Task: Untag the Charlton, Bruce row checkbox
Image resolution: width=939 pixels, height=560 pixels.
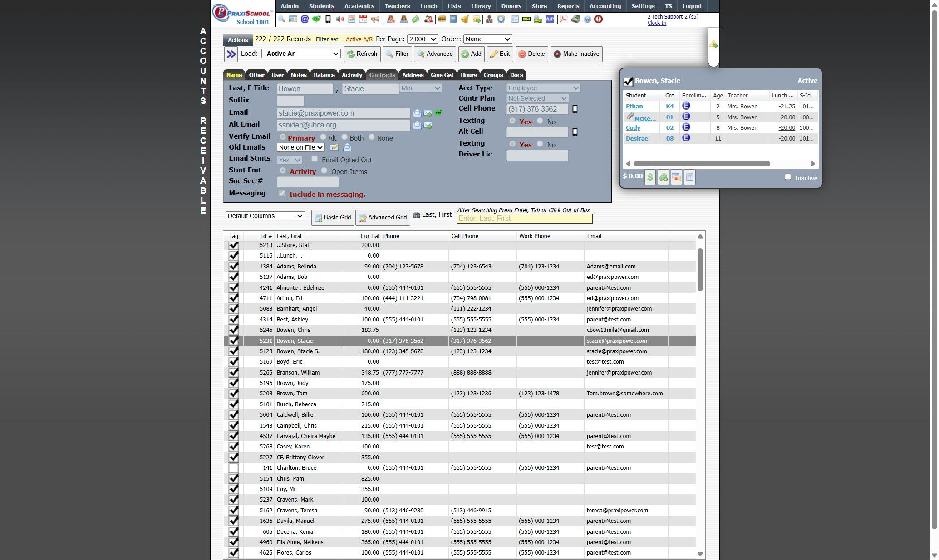Action: [x=234, y=468]
